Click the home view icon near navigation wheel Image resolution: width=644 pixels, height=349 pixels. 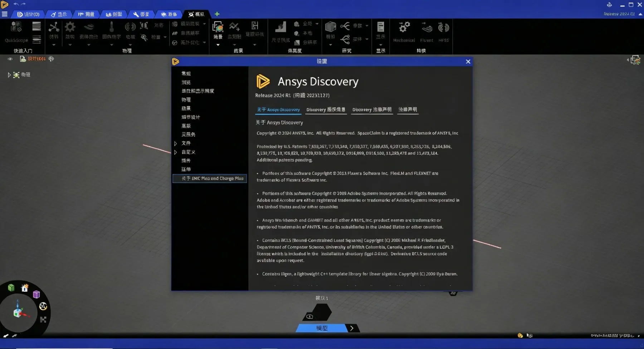coord(25,288)
